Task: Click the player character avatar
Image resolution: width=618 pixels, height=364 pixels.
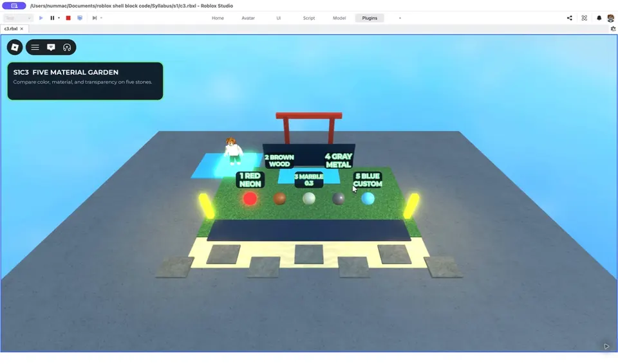Action: click(233, 151)
